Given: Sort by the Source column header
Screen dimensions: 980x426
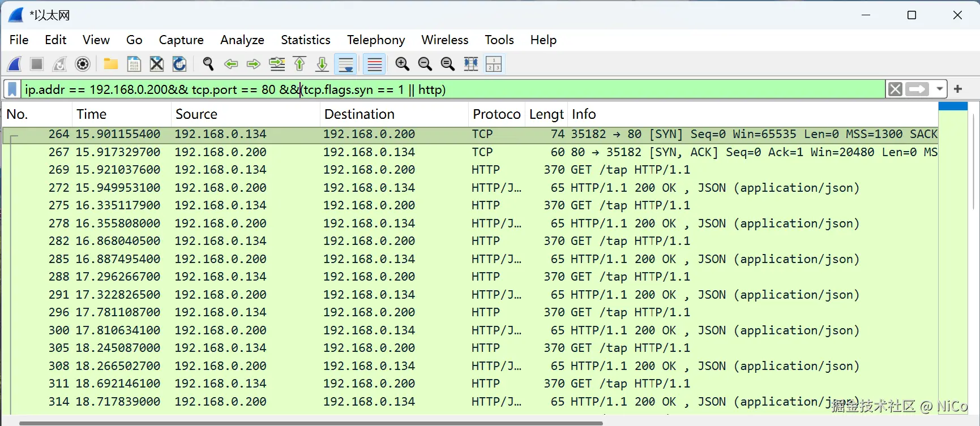Looking at the screenshot, I should tap(246, 114).
